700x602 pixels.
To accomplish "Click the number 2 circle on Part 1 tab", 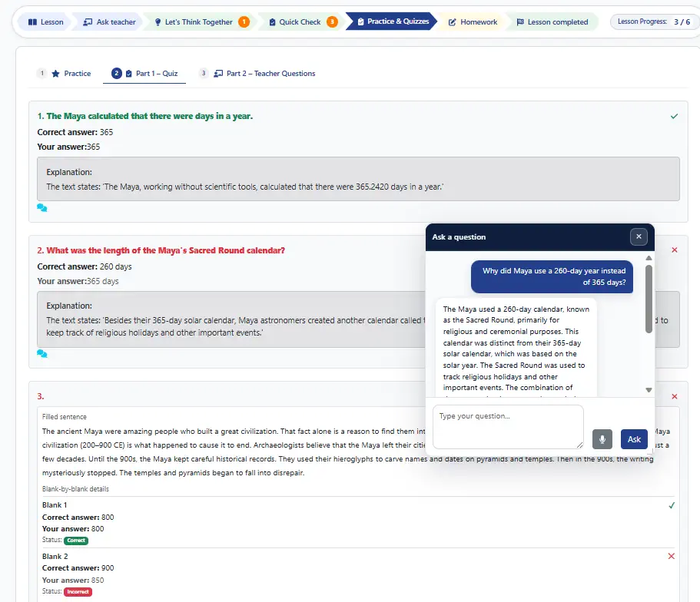I will 117,73.
